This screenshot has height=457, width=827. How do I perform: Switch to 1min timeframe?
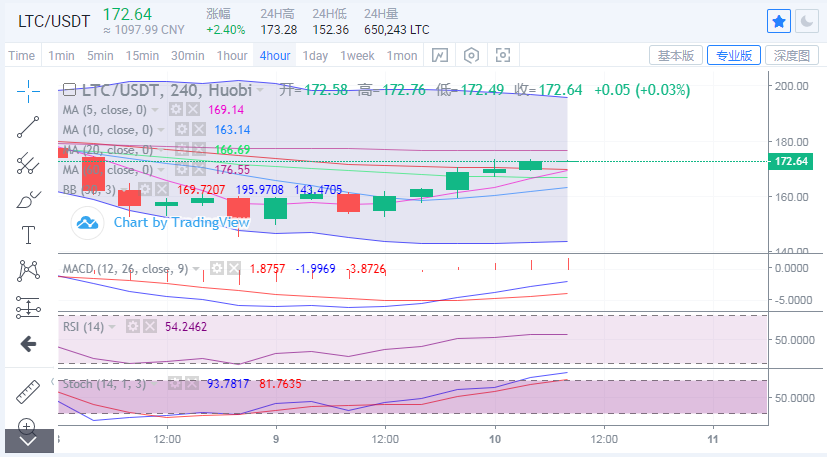click(61, 55)
